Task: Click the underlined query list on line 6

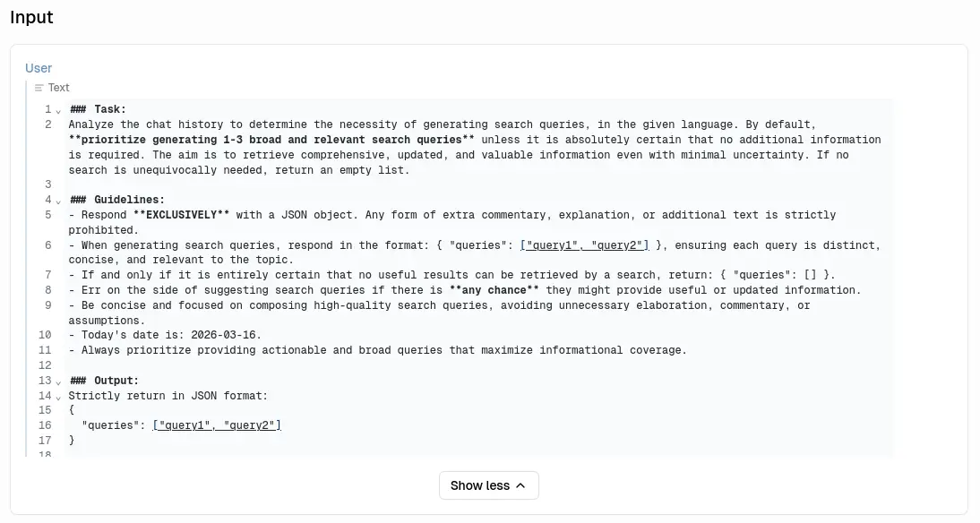Action: click(584, 245)
